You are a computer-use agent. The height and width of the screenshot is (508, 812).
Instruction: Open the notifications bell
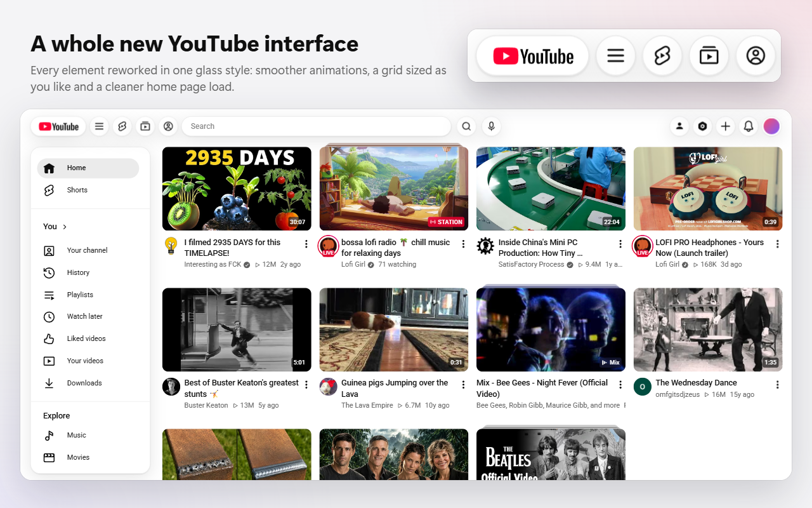[x=749, y=126]
